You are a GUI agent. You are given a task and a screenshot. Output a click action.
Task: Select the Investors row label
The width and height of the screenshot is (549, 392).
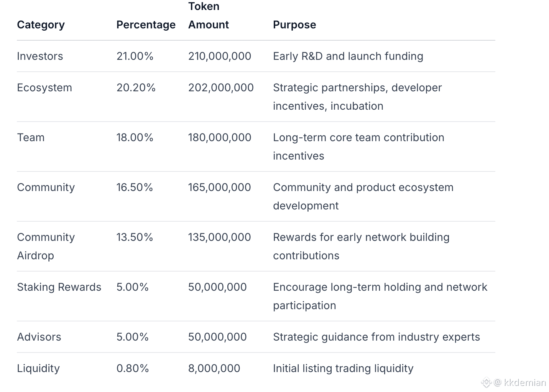[x=40, y=56]
